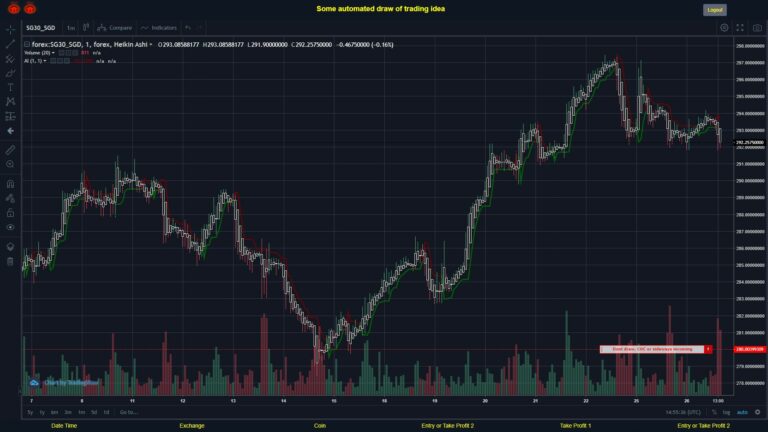The width and height of the screenshot is (768, 432).
Task: Click the Coin column header
Action: (320, 426)
